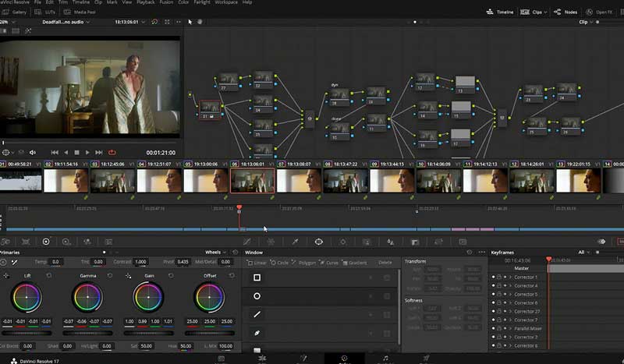Toggle the viewer highlight wand icon
The image size is (624, 364).
pos(28,30)
